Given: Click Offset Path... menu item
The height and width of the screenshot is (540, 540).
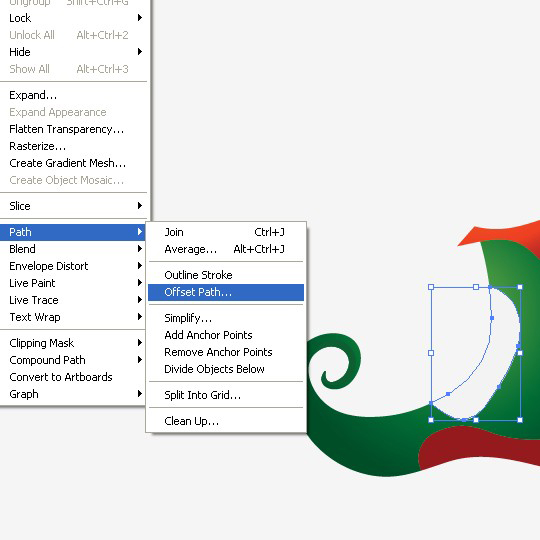Looking at the screenshot, I should click(226, 292).
